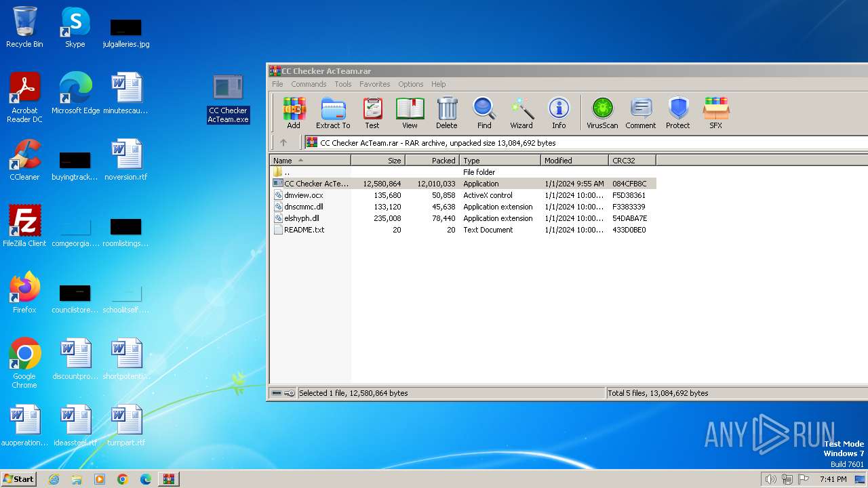Click the Extract To toolbar icon
The height and width of the screenshot is (488, 868).
[333, 113]
